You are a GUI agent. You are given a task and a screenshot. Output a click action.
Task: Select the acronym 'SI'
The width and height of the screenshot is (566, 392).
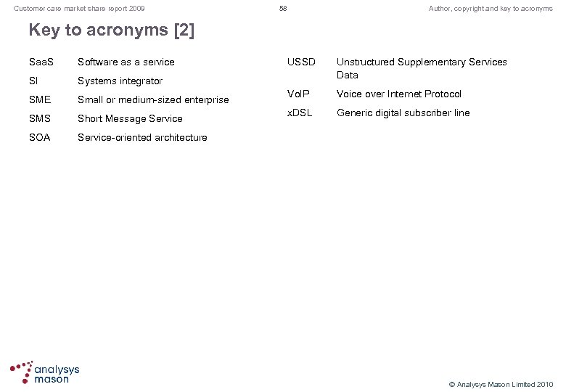tap(33, 81)
